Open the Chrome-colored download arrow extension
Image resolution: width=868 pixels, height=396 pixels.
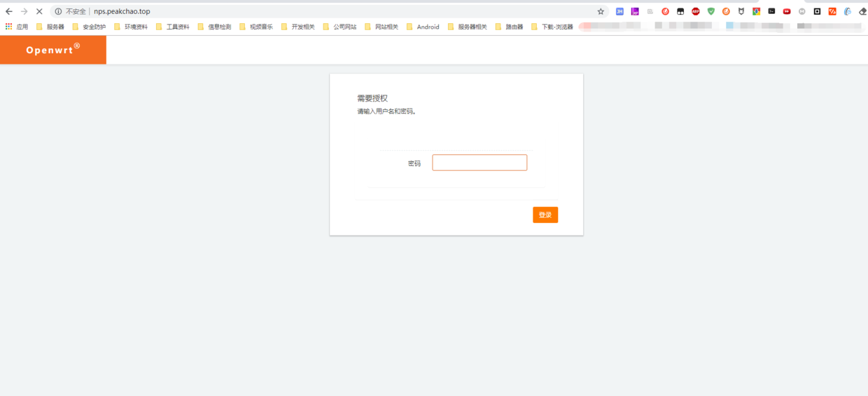(x=757, y=11)
